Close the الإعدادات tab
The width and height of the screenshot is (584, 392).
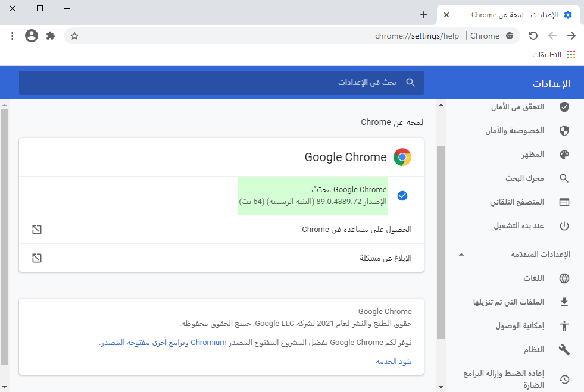tap(446, 15)
